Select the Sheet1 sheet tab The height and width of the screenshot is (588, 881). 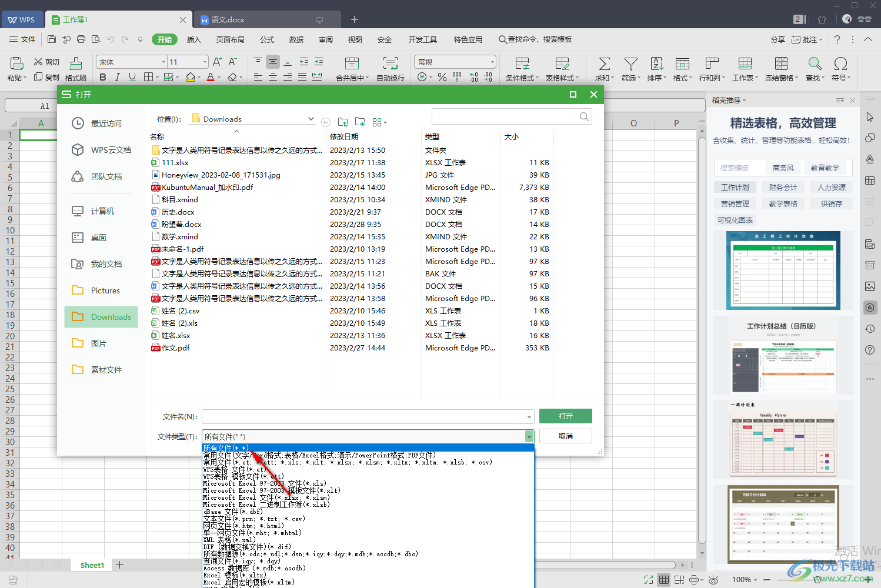pyautogui.click(x=92, y=565)
